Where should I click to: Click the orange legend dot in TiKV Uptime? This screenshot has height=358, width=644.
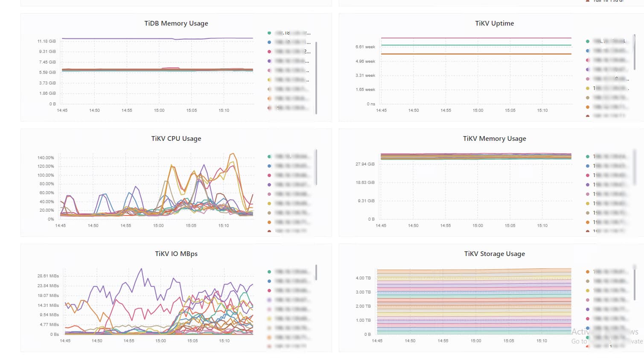click(x=588, y=107)
